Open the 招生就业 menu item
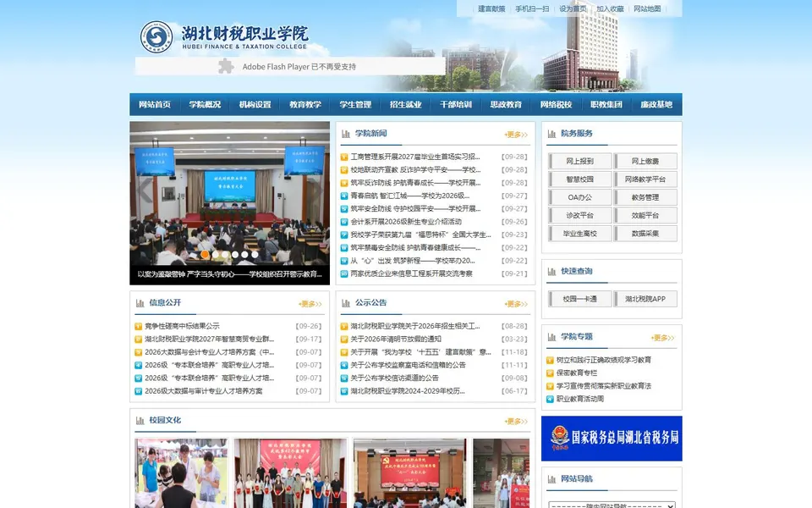812x508 pixels. 405,104
